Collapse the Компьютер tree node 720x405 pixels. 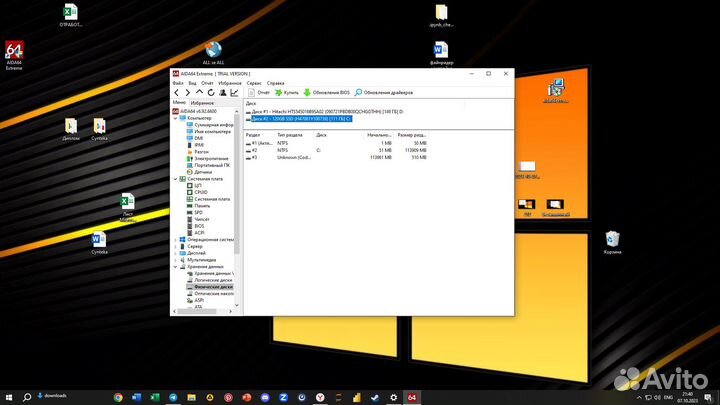click(175, 118)
